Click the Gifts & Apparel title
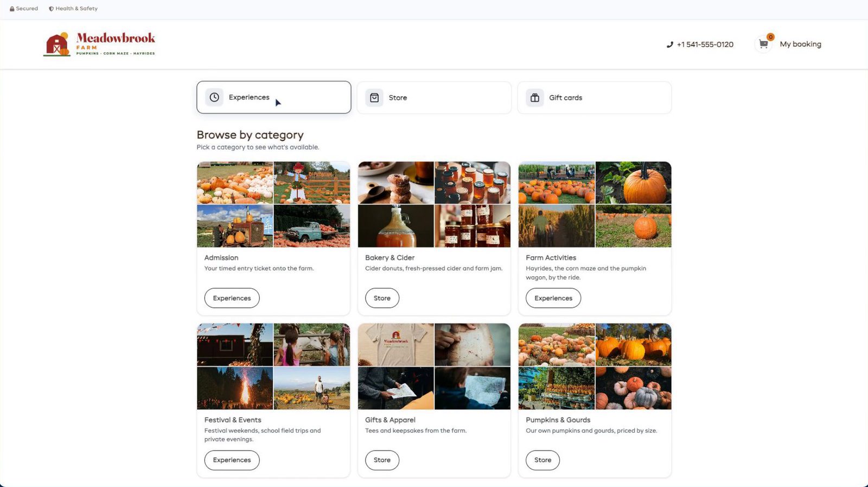This screenshot has width=868, height=487. pyautogui.click(x=390, y=420)
